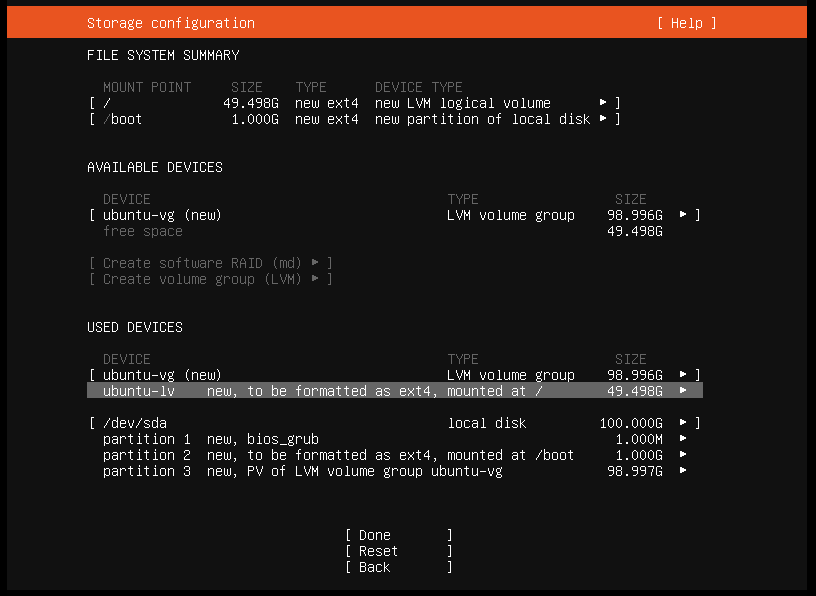Choose Create volume group (LVM) option
The image size is (816, 596).
point(210,279)
